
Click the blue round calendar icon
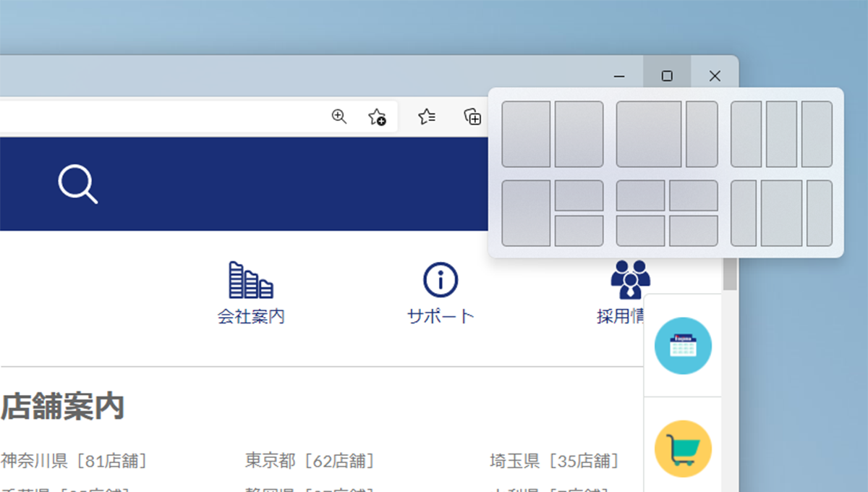coord(683,346)
